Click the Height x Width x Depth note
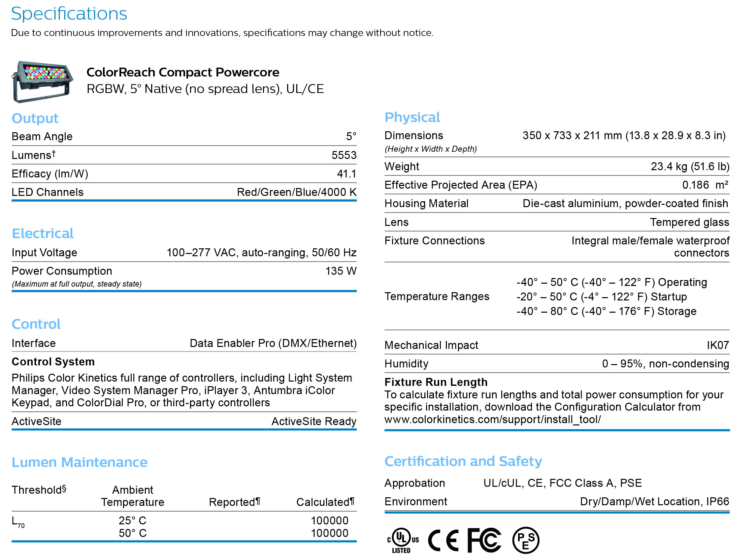The width and height of the screenshot is (756, 559). pyautogui.click(x=431, y=149)
